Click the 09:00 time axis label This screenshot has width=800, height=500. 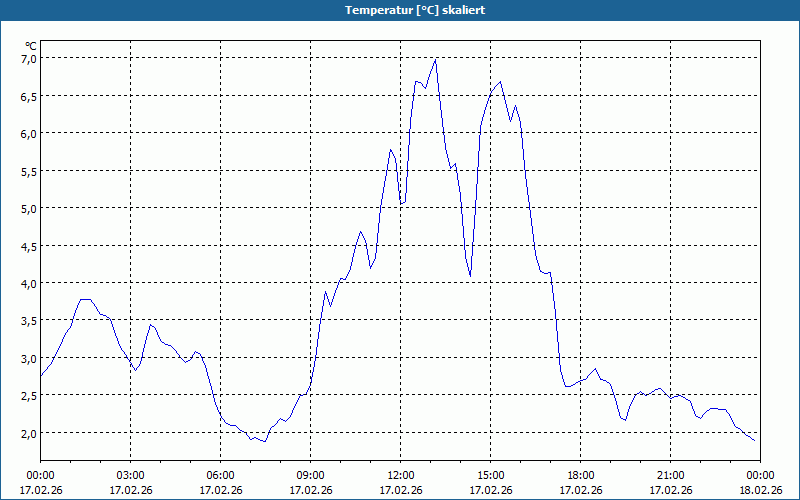click(311, 476)
